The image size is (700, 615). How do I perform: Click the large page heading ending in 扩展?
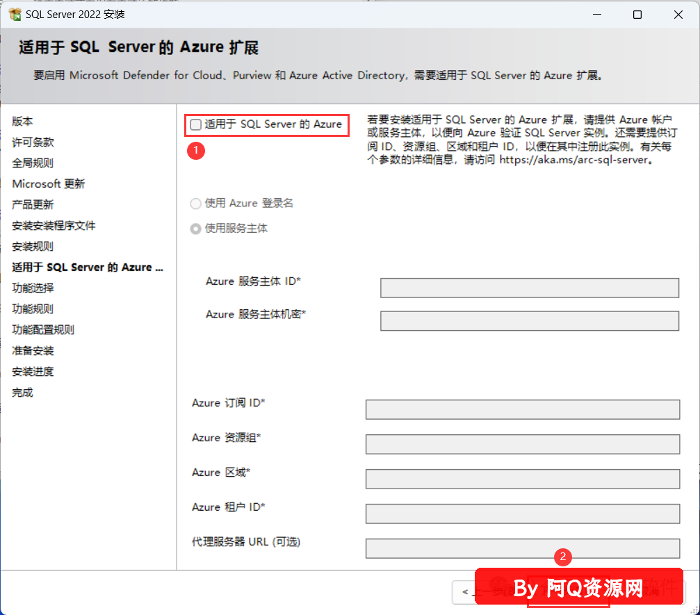coord(139,47)
